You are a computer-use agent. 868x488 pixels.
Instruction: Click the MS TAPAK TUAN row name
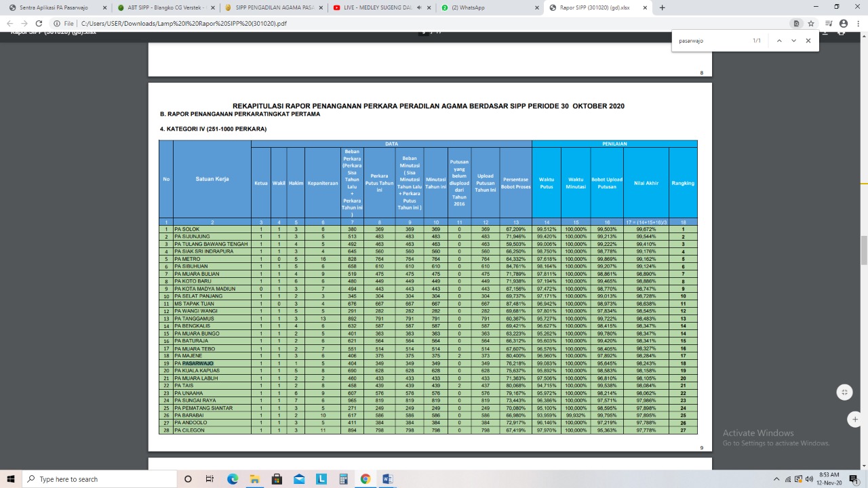click(194, 304)
